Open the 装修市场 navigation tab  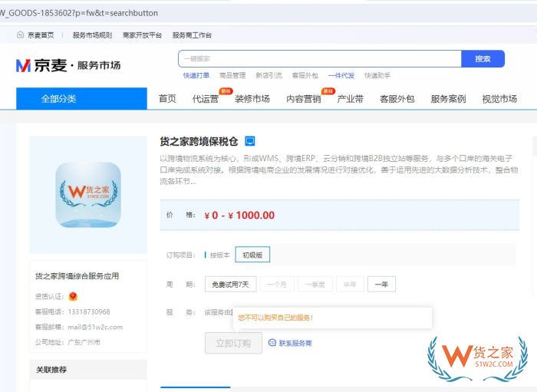click(x=252, y=99)
